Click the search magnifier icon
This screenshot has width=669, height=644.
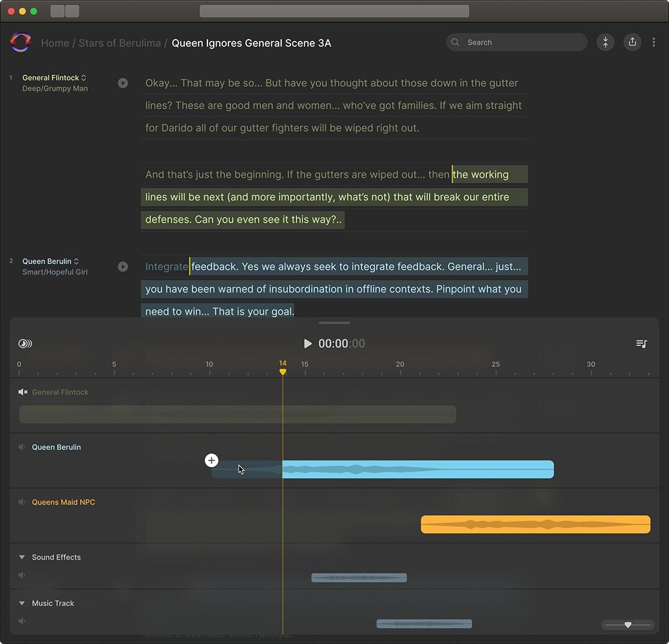point(455,42)
